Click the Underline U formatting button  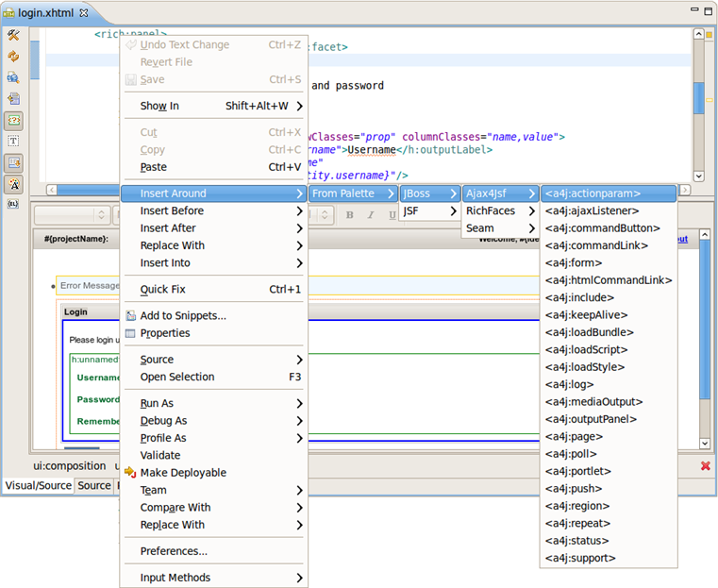(x=392, y=215)
